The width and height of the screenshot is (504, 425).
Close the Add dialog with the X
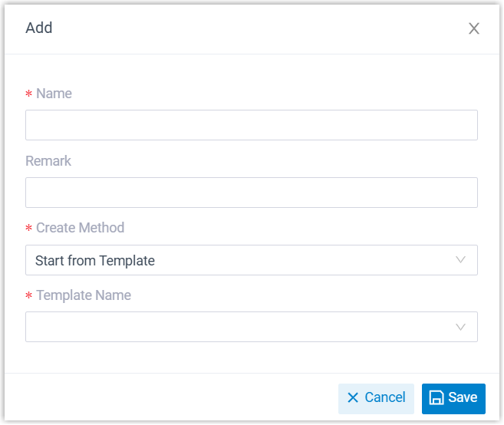pyautogui.click(x=474, y=29)
